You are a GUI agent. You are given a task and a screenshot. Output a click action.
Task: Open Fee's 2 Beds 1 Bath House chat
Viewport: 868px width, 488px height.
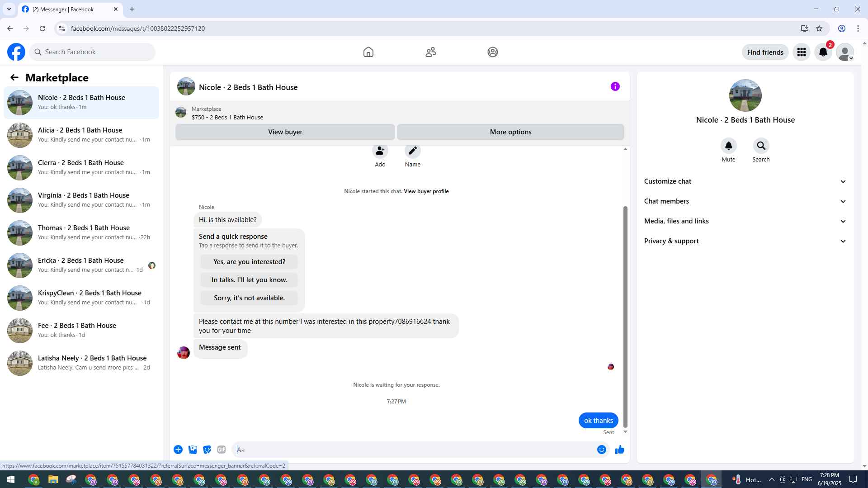81,331
